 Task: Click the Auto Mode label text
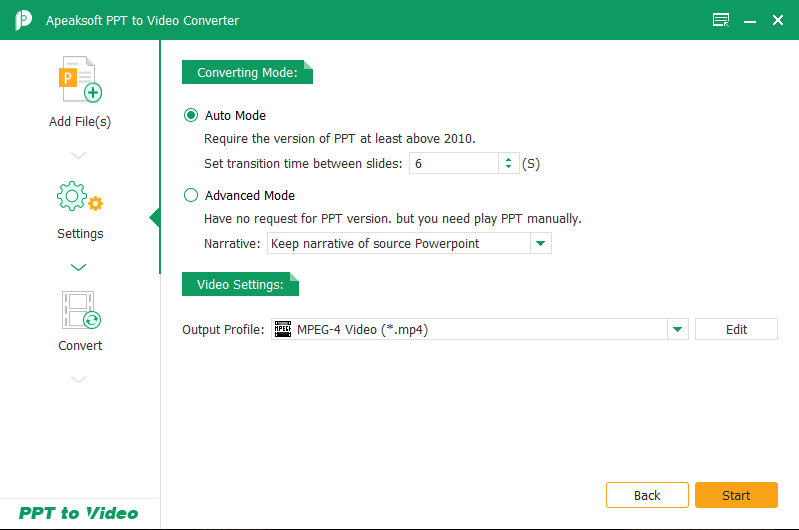[235, 116]
